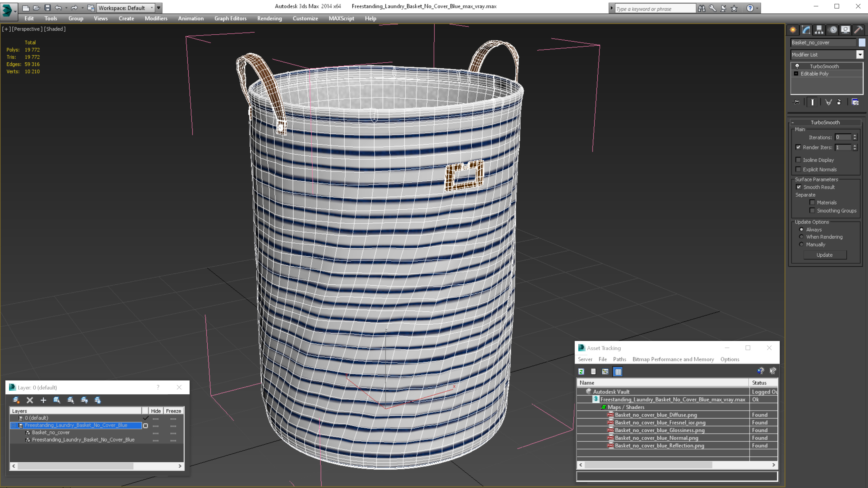868x488 pixels.
Task: Open quick access toolbar customize arrow
Action: [x=159, y=8]
